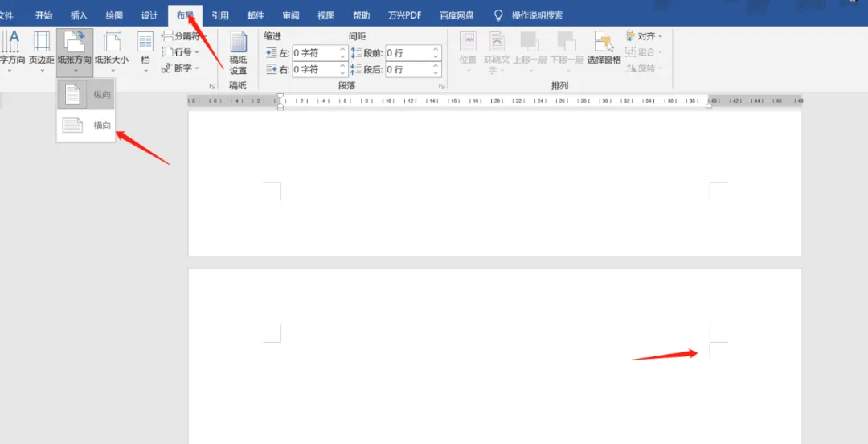Open the Line Numbers (行号) dropdown
This screenshot has width=868, height=444.
point(181,52)
